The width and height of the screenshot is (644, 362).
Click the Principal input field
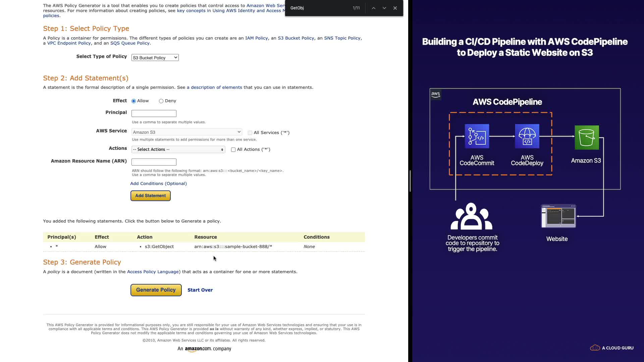coord(154,114)
